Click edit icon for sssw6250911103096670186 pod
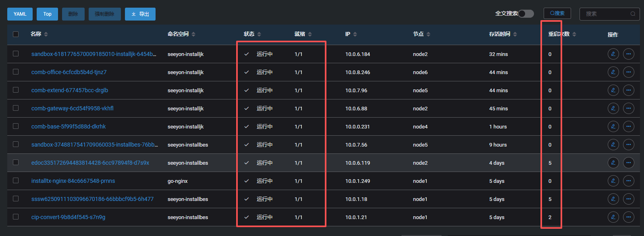This screenshot has width=644, height=236. click(x=613, y=199)
